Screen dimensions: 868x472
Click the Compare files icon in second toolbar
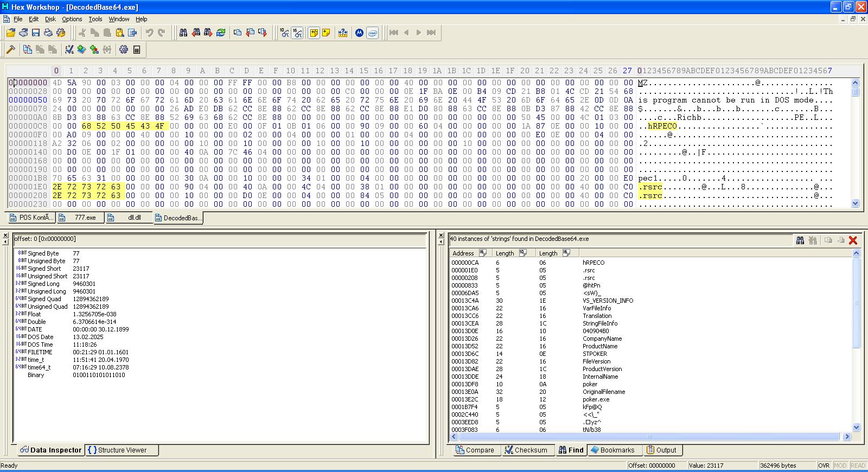(x=28, y=49)
